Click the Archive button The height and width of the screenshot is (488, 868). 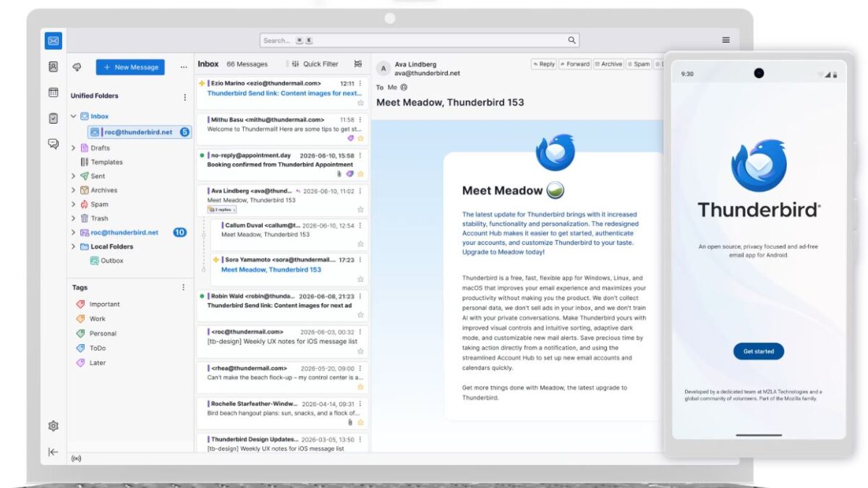coord(608,64)
